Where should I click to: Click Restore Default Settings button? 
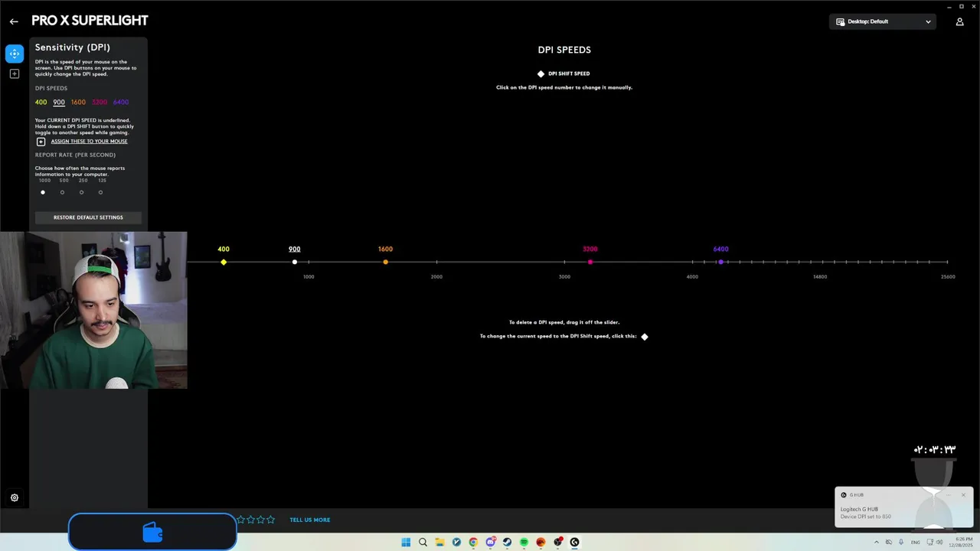click(88, 217)
